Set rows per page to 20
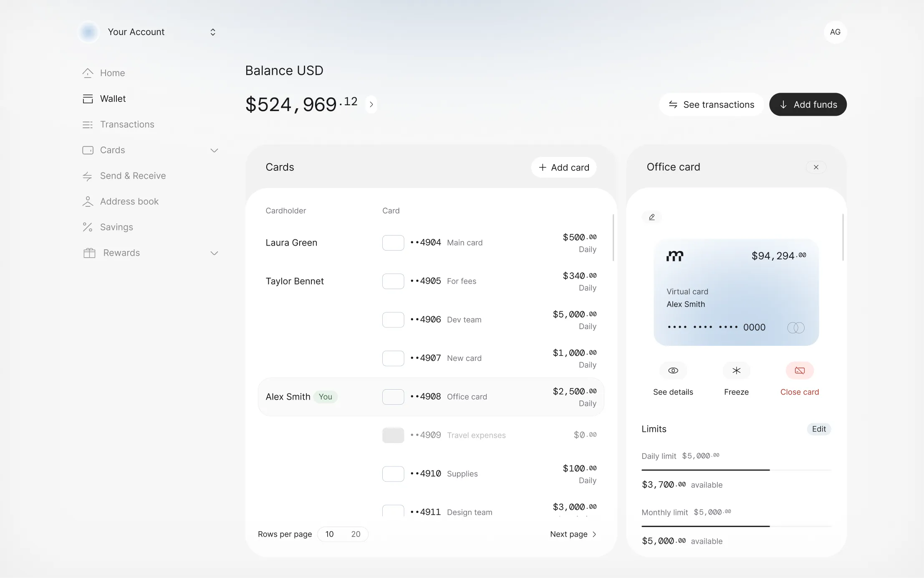The image size is (924, 578). click(356, 534)
